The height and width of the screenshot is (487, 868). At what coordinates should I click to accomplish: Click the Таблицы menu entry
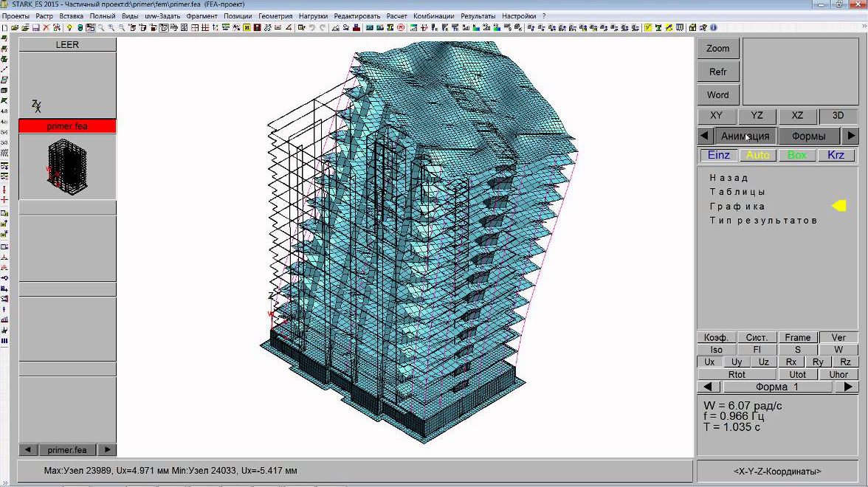point(737,192)
